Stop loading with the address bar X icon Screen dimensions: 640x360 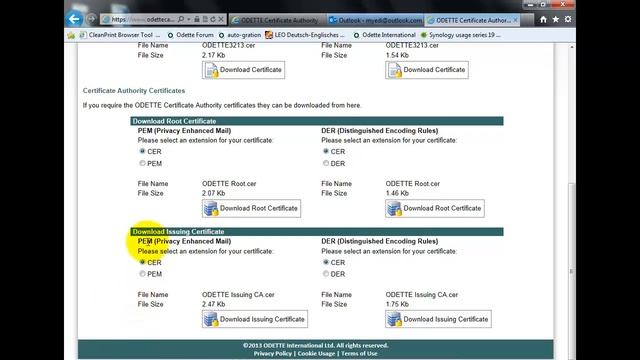click(x=221, y=19)
